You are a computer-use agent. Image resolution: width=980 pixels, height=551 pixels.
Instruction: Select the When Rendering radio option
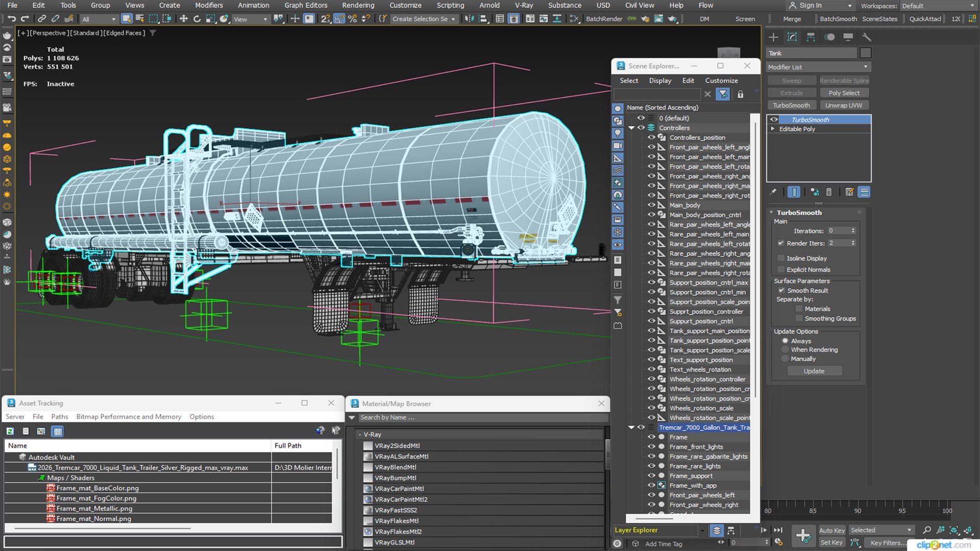click(786, 350)
